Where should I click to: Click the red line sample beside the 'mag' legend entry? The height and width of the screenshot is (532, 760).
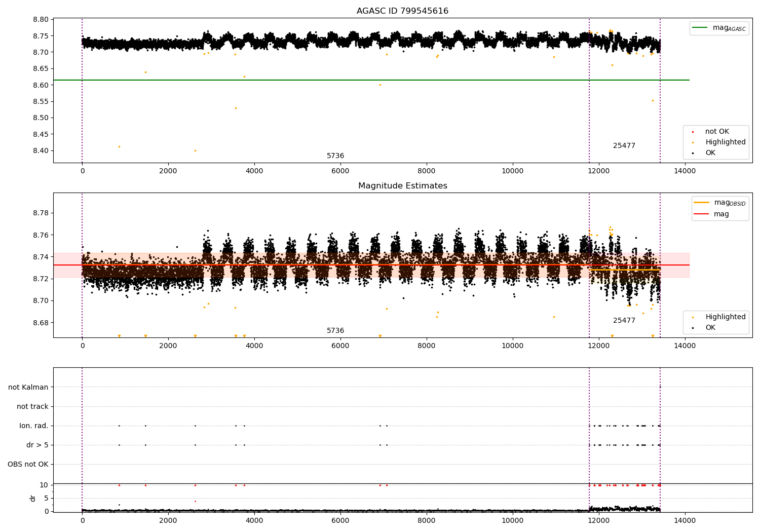[x=701, y=214]
